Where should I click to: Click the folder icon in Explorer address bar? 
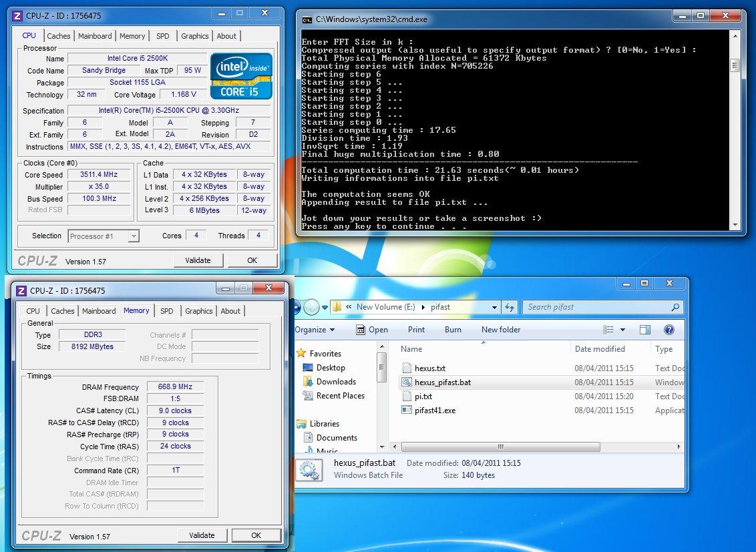pyautogui.click(x=337, y=307)
